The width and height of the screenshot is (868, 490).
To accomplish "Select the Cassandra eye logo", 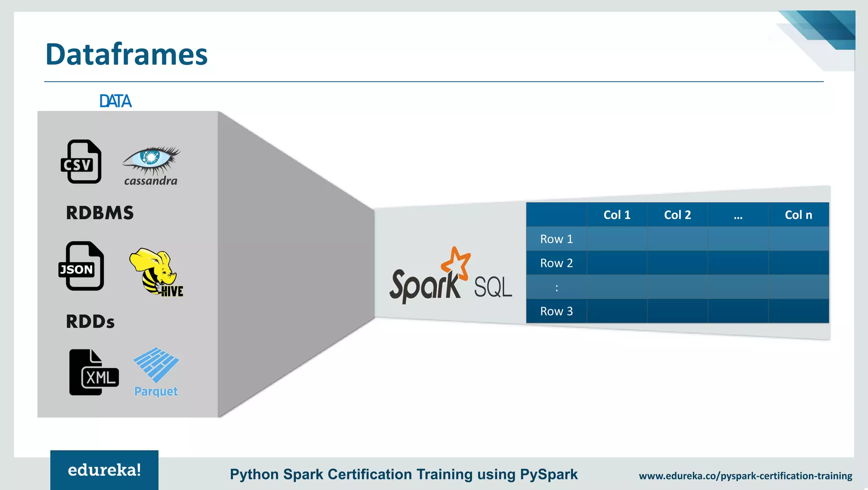I will click(151, 166).
